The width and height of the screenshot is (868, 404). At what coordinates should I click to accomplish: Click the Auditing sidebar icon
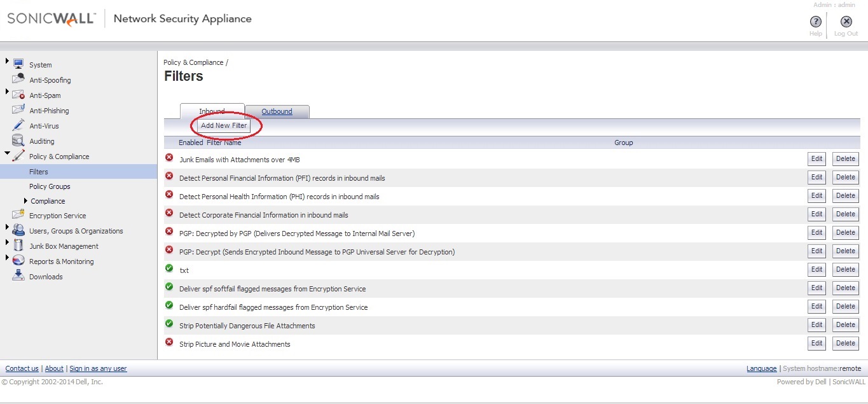tap(18, 141)
